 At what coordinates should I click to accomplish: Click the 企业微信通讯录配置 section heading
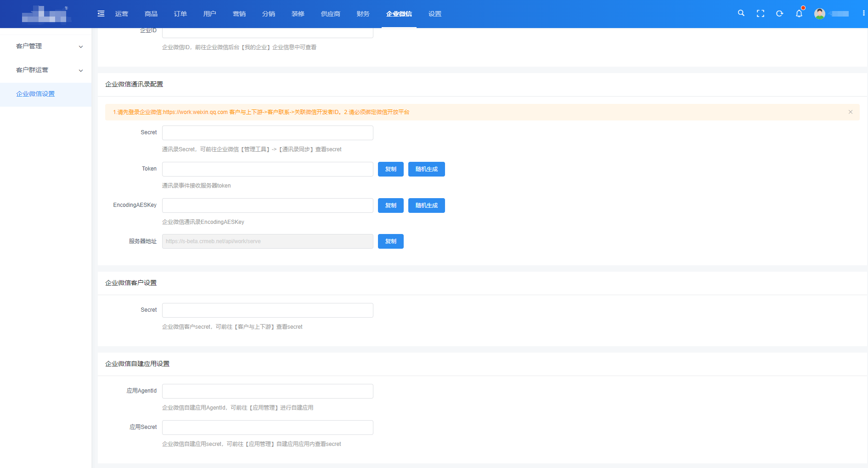click(x=134, y=84)
